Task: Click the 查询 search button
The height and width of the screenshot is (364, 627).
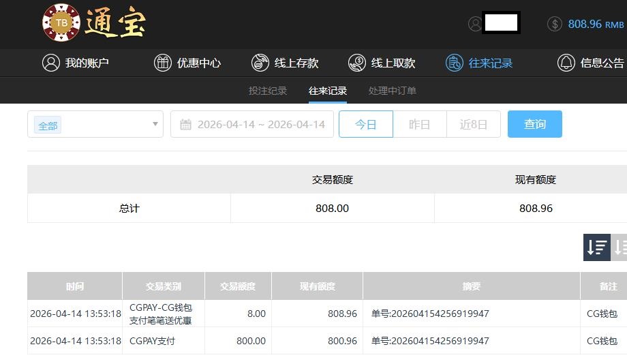Action: (534, 124)
